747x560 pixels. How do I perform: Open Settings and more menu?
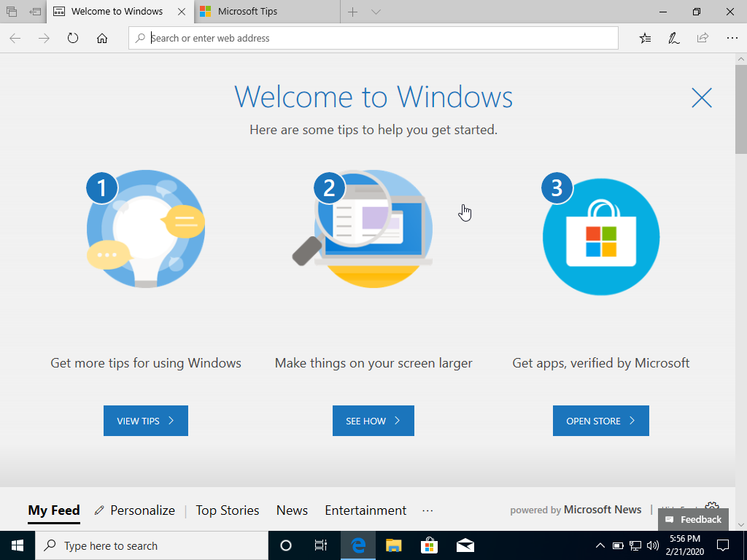coord(732,38)
